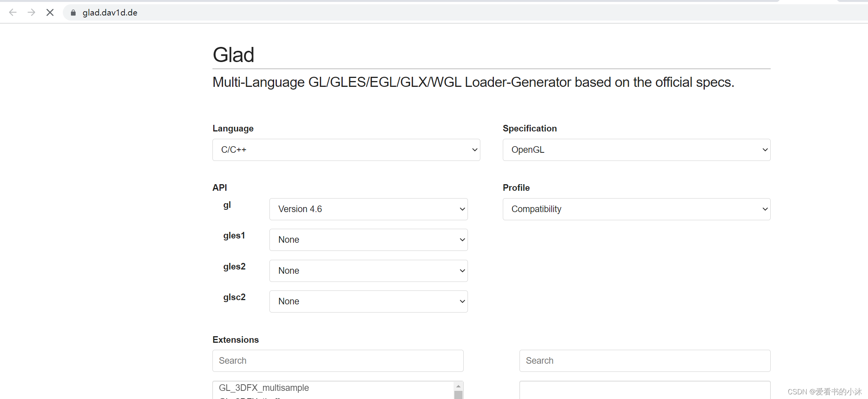868x399 pixels.
Task: Click the Language label
Action: (x=233, y=128)
